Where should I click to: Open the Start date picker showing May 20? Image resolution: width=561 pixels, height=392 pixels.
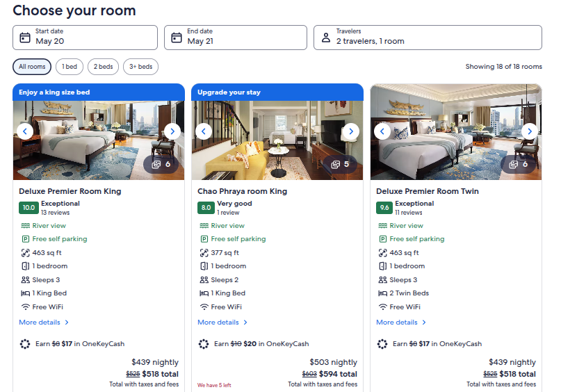coord(85,38)
